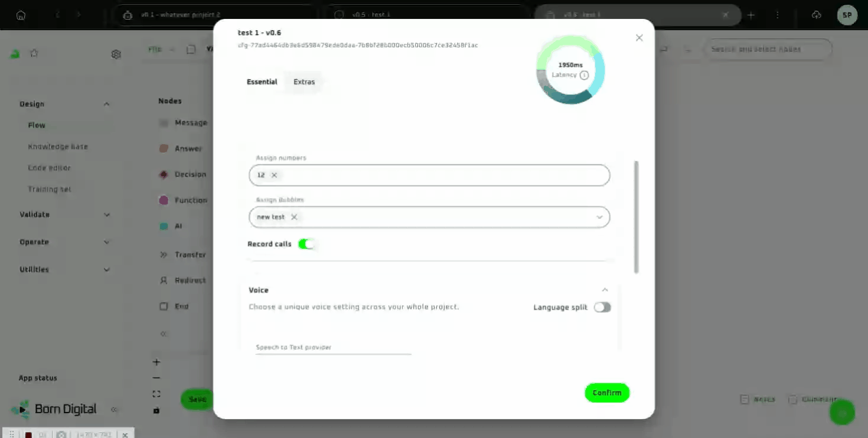Collapse the Voice section

click(x=605, y=290)
